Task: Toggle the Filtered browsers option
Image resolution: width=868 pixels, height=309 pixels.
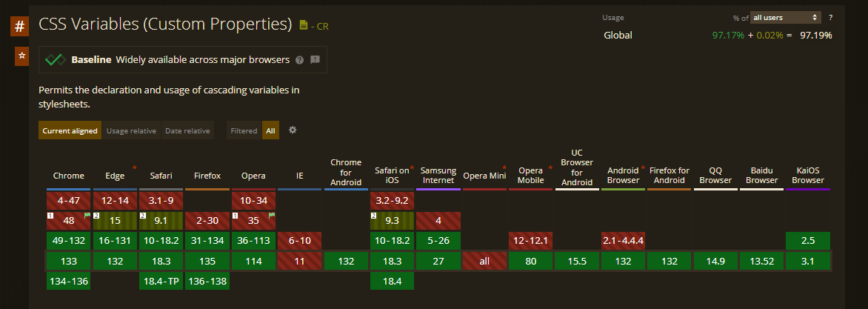Action: click(244, 130)
